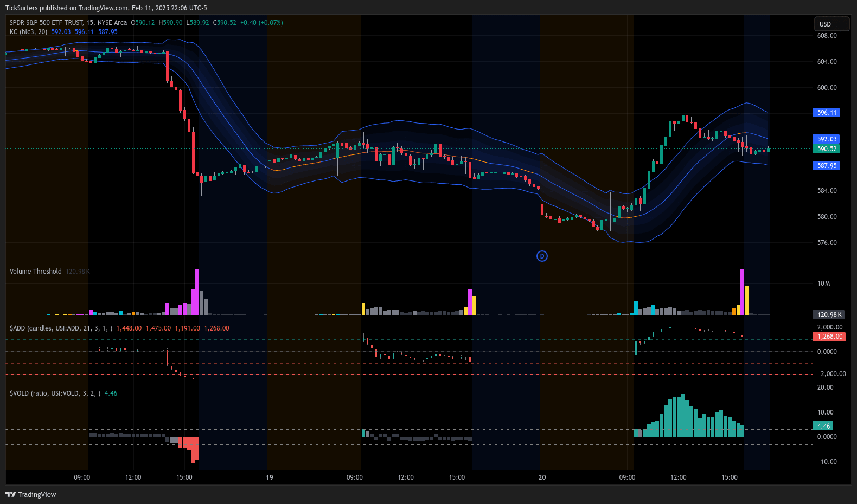The width and height of the screenshot is (857, 504).
Task: Open the USD currency selector
Action: click(x=832, y=24)
